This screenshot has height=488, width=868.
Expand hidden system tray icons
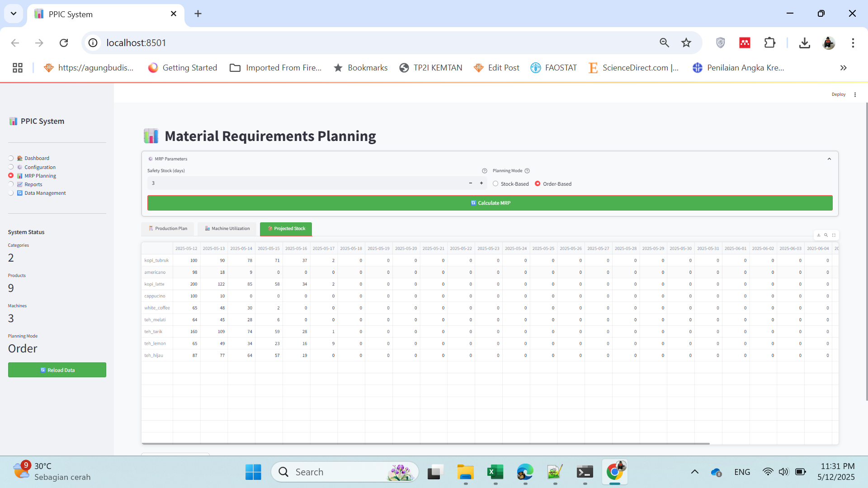pyautogui.click(x=695, y=472)
